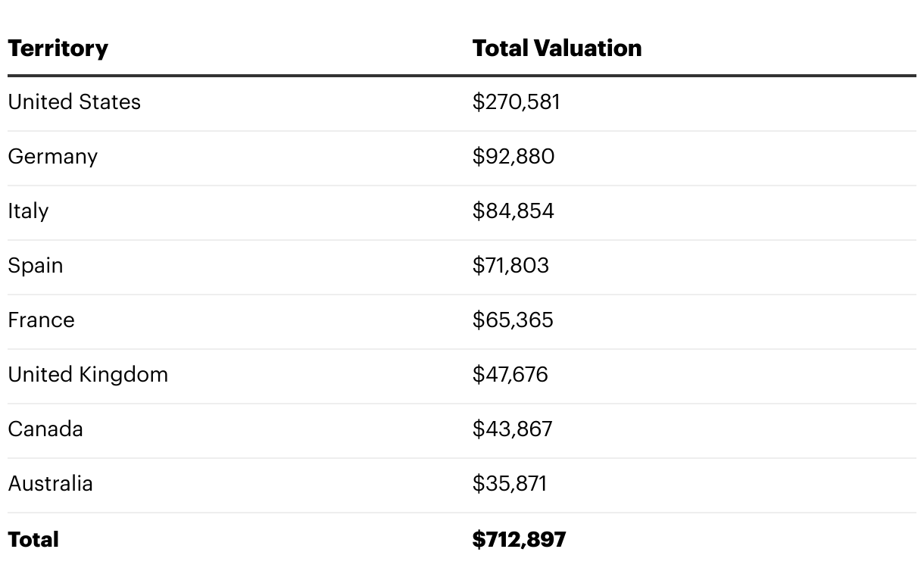Select the Australia row label
Image resolution: width=924 pixels, height=574 pixels.
click(51, 484)
